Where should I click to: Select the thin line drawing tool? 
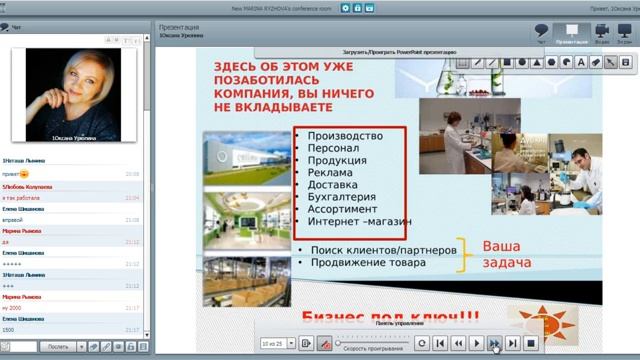tap(492, 62)
